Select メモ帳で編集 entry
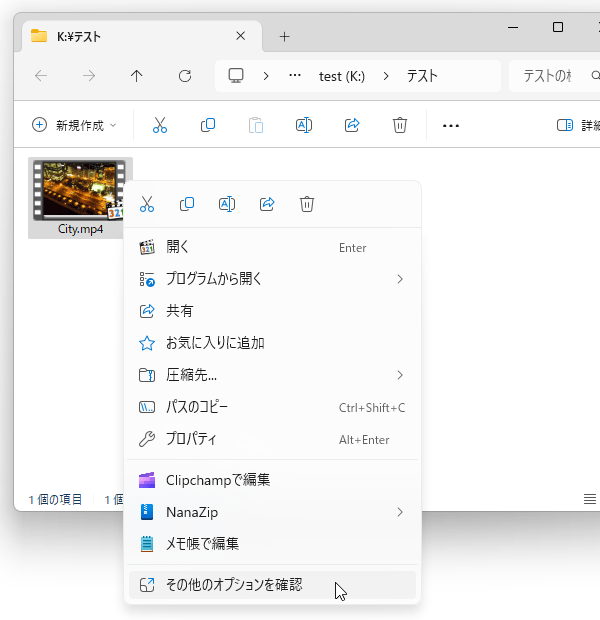 (273, 544)
